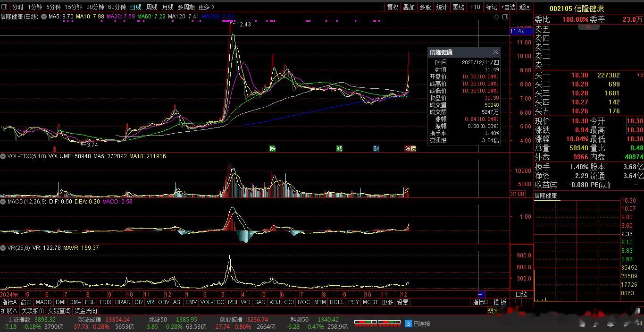Zoom out with the minus button

(x=527, y=302)
